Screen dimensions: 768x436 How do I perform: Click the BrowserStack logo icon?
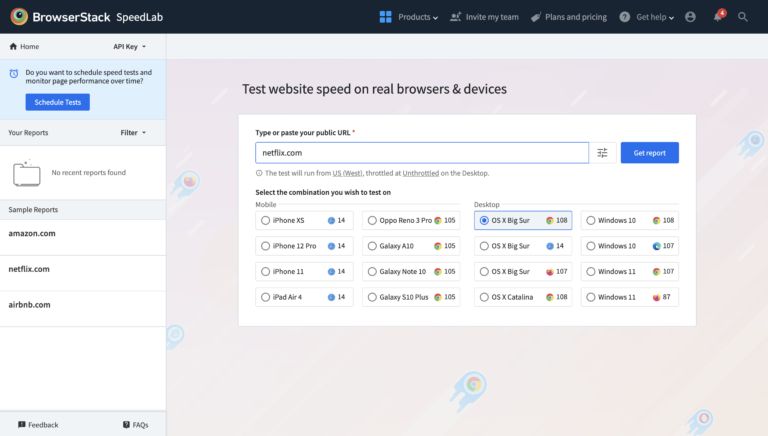pos(19,17)
